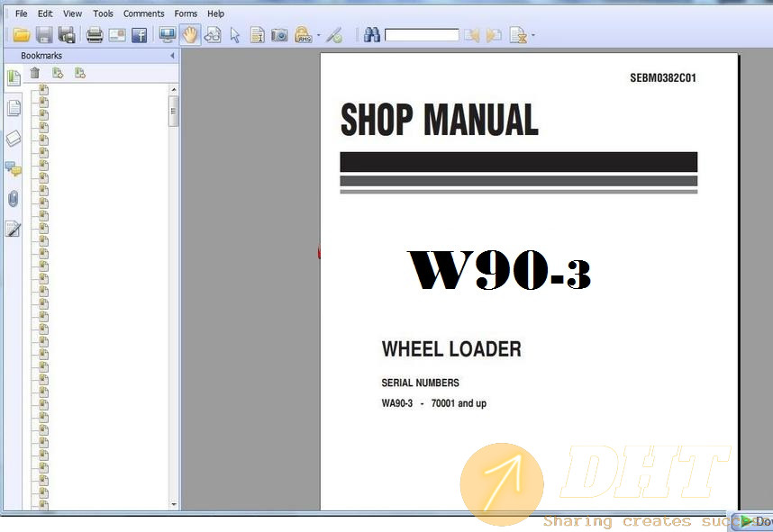Image resolution: width=773 pixels, height=532 pixels.
Task: Click the bookmarks scrollbar down arrow
Action: point(174,504)
